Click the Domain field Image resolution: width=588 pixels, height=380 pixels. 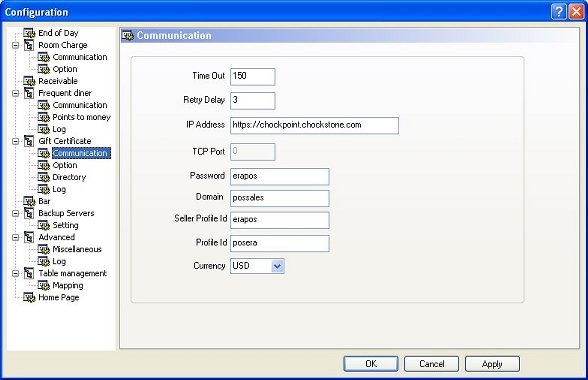click(280, 198)
